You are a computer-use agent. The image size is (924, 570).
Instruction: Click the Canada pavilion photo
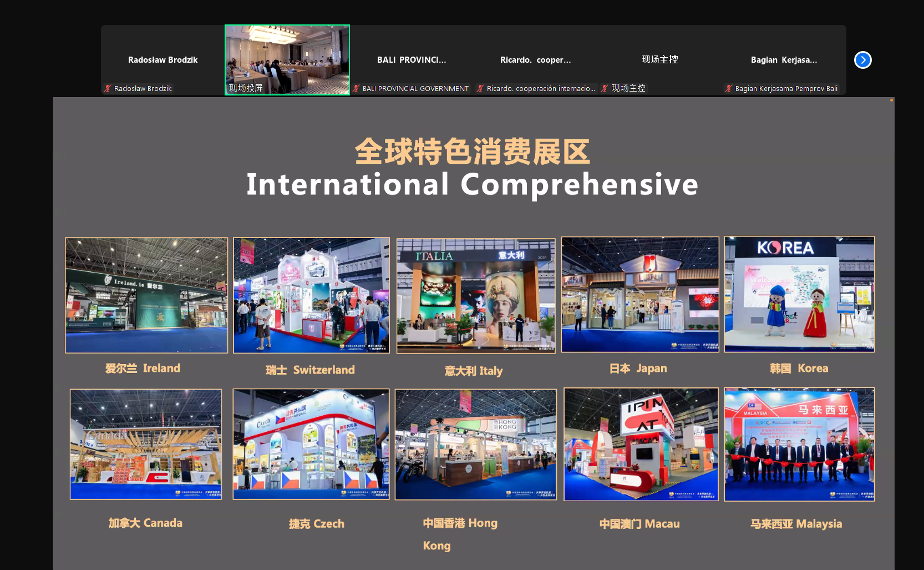pyautogui.click(x=146, y=444)
